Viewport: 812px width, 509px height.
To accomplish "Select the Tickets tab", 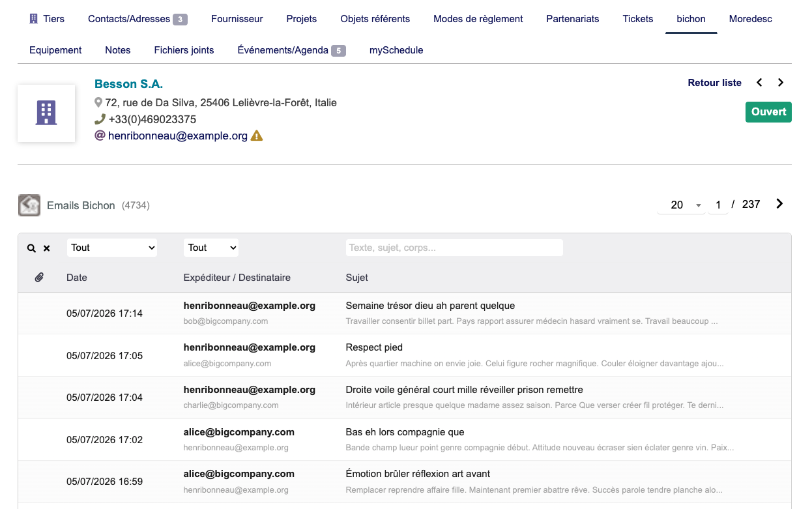I will click(638, 19).
